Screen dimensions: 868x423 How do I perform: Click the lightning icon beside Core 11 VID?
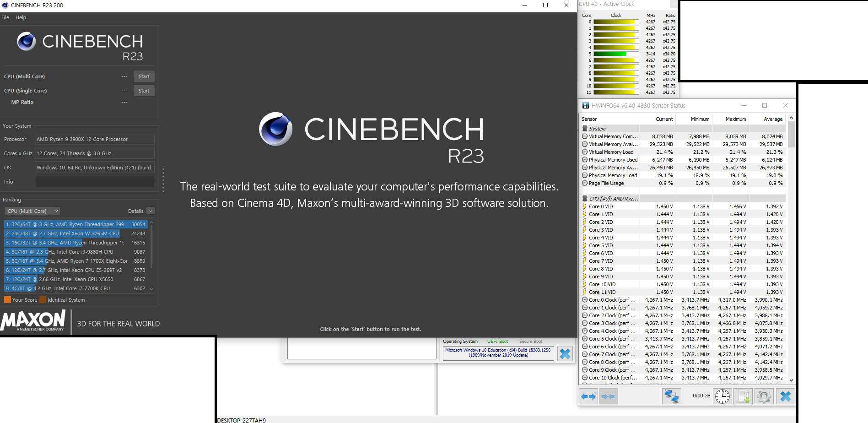(585, 292)
